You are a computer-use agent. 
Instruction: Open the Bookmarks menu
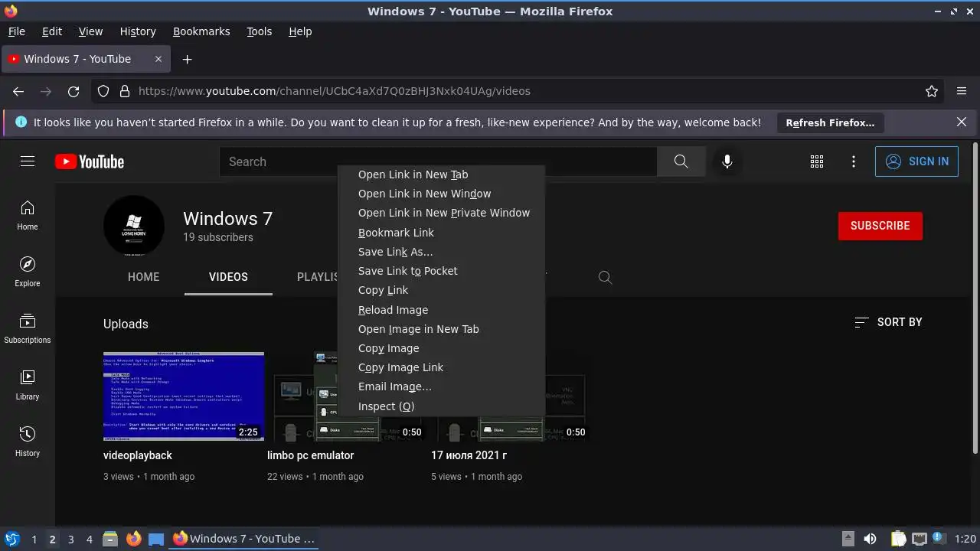coord(201,31)
